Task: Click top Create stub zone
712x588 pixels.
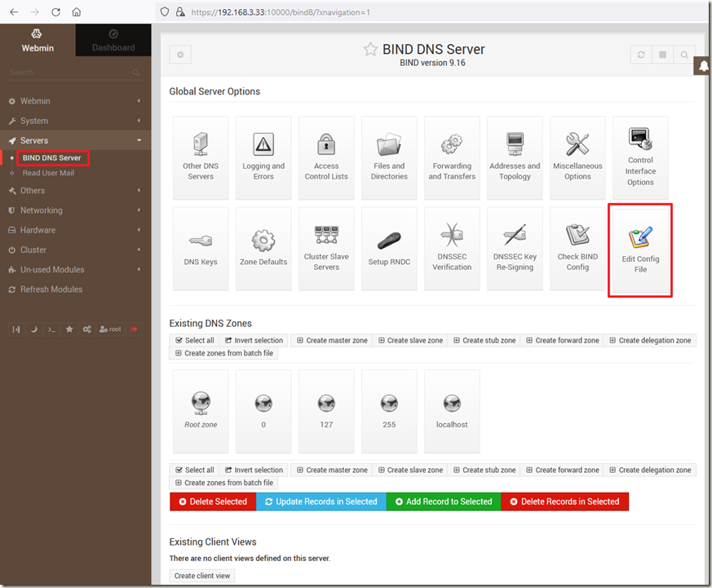Action: pos(484,341)
